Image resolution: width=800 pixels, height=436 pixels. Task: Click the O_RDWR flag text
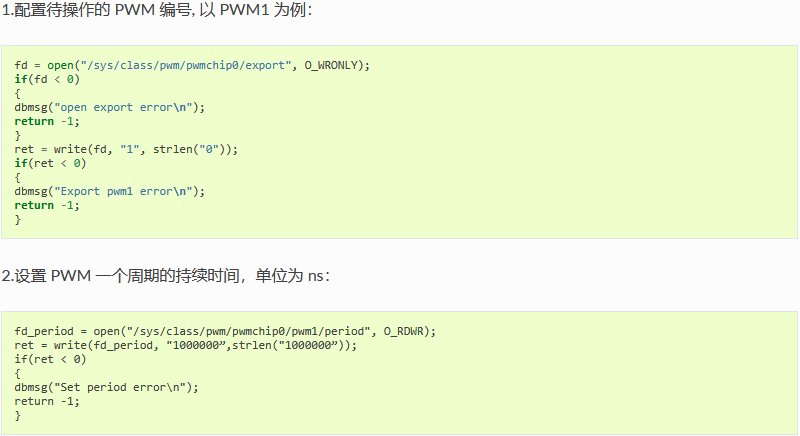tap(404, 331)
